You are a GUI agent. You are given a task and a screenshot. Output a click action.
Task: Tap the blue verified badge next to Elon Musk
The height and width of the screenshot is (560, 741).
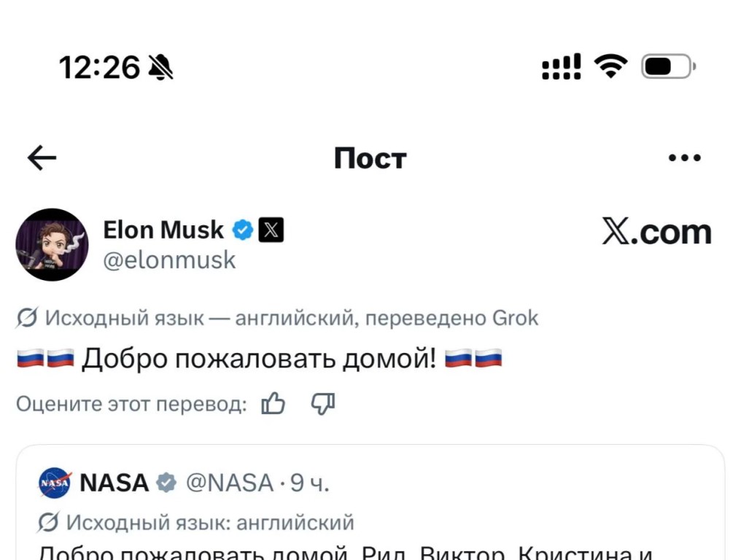[243, 230]
